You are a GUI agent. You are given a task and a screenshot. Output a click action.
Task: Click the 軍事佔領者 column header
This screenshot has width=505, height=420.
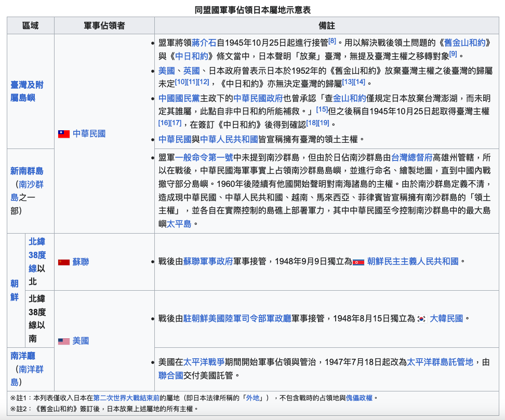pos(104,26)
